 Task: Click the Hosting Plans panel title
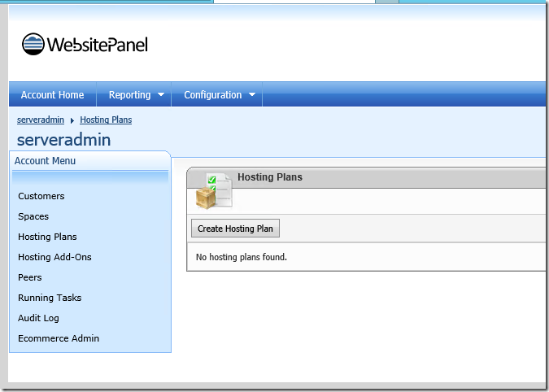270,177
